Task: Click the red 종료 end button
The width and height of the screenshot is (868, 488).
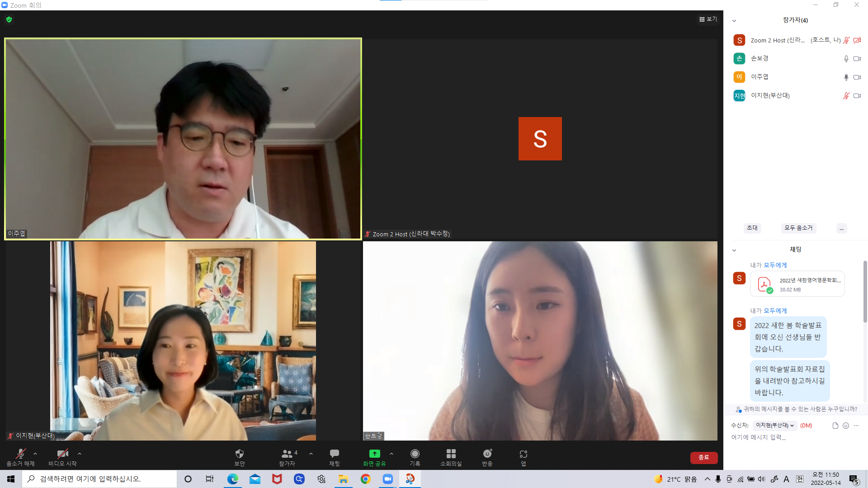Action: click(703, 458)
